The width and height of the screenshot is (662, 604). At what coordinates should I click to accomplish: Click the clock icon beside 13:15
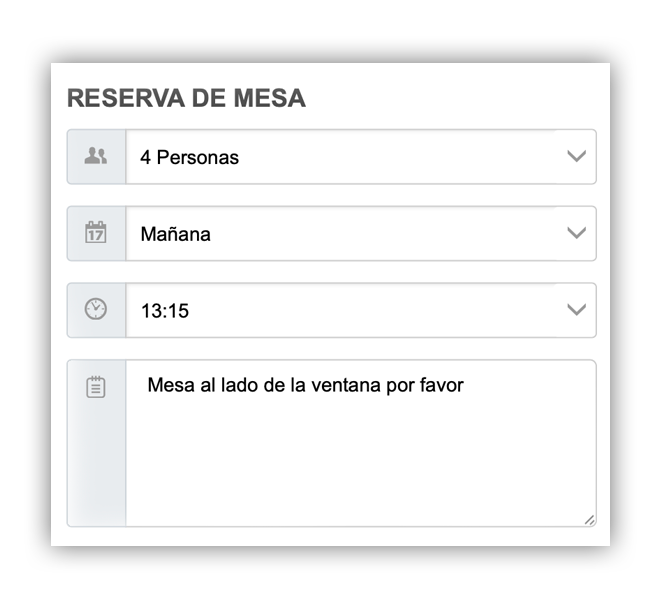[x=96, y=310]
